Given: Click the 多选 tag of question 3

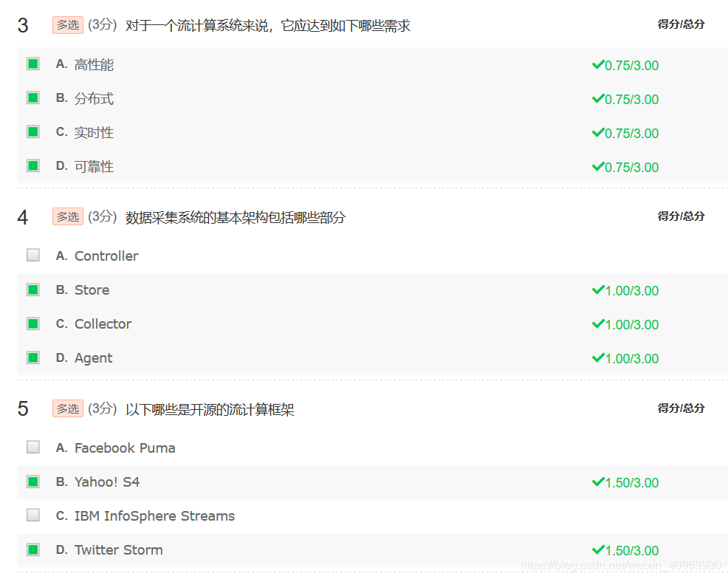Looking at the screenshot, I should coord(68,25).
